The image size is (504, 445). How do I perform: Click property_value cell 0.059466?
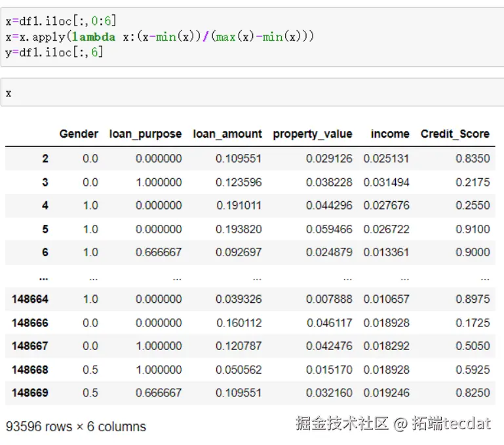click(x=329, y=229)
